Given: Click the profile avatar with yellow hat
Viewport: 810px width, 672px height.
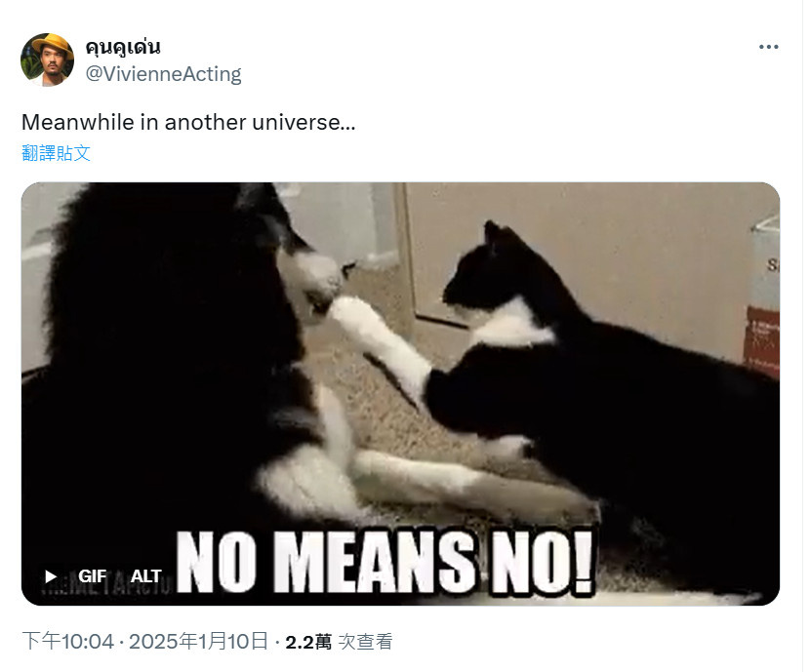Looking at the screenshot, I should (47, 59).
